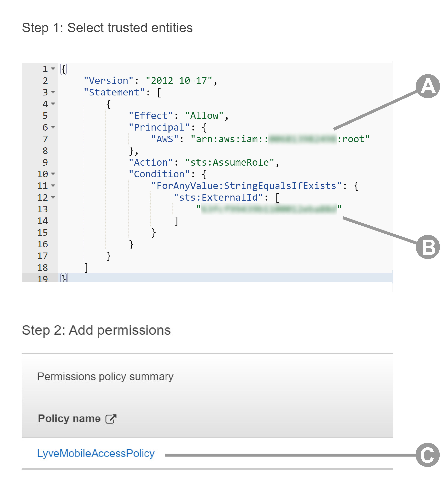Image resolution: width=448 pixels, height=479 pixels.
Task: Collapse the code block at line 1
Action: click(53, 69)
